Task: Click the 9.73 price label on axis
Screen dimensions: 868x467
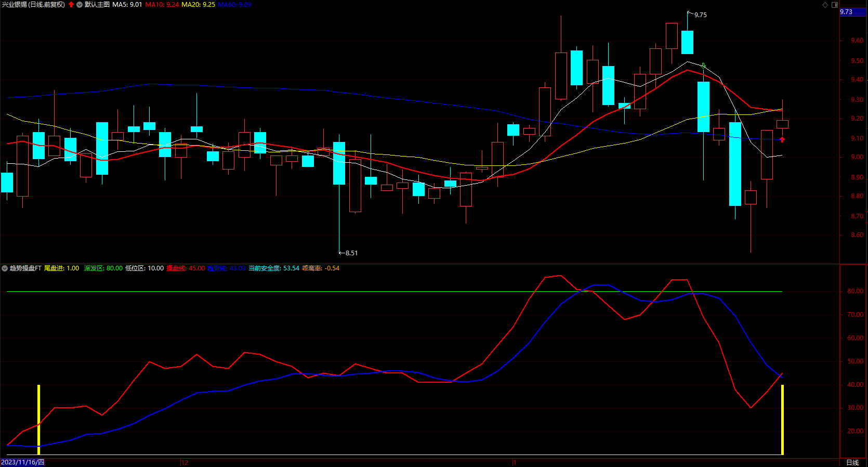Action: [846, 12]
